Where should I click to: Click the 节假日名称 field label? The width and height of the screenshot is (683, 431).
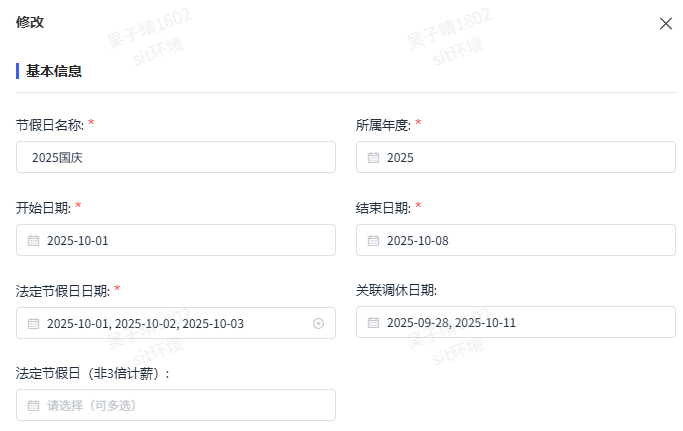(x=48, y=124)
